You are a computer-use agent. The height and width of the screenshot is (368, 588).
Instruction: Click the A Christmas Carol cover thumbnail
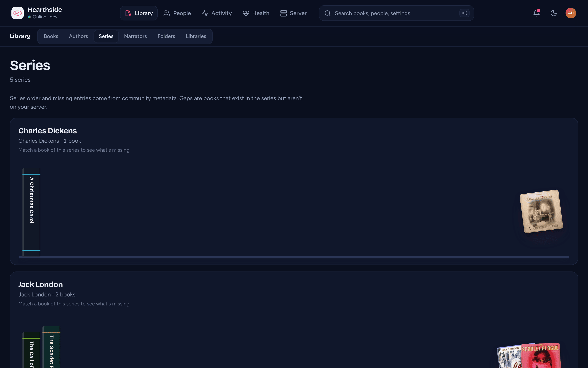click(x=541, y=211)
